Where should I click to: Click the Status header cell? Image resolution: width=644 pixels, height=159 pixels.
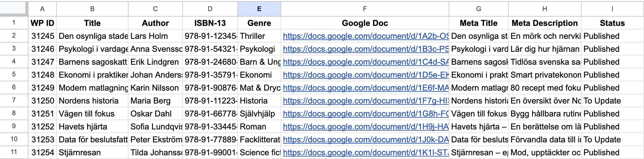(612, 23)
